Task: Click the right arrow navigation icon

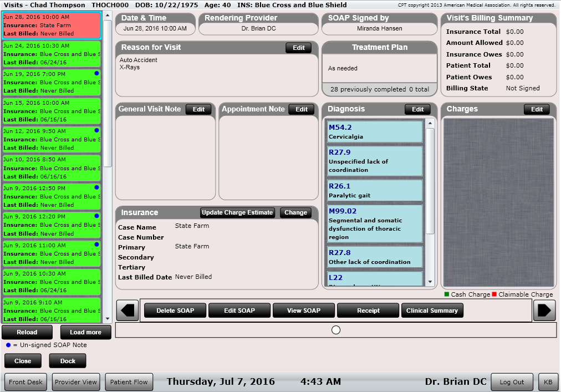Action: click(544, 310)
